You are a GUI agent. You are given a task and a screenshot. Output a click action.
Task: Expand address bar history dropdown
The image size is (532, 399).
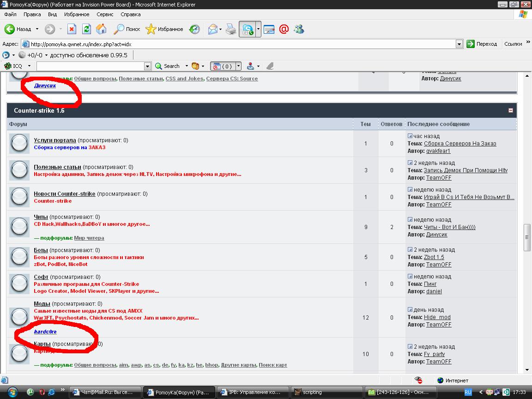459,44
